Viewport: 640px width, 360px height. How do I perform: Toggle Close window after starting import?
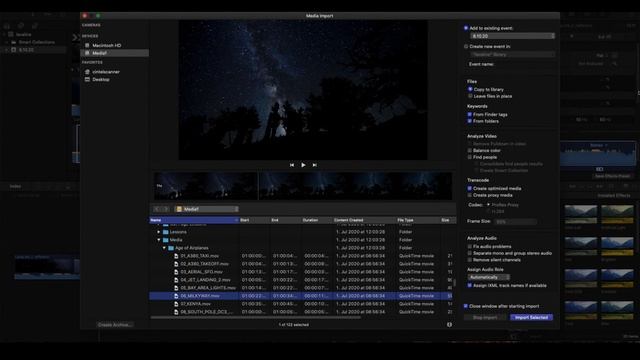tap(466, 306)
